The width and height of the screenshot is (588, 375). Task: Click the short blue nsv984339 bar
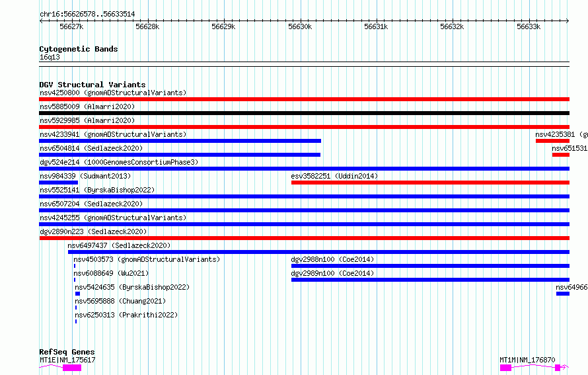pyautogui.click(x=59, y=183)
